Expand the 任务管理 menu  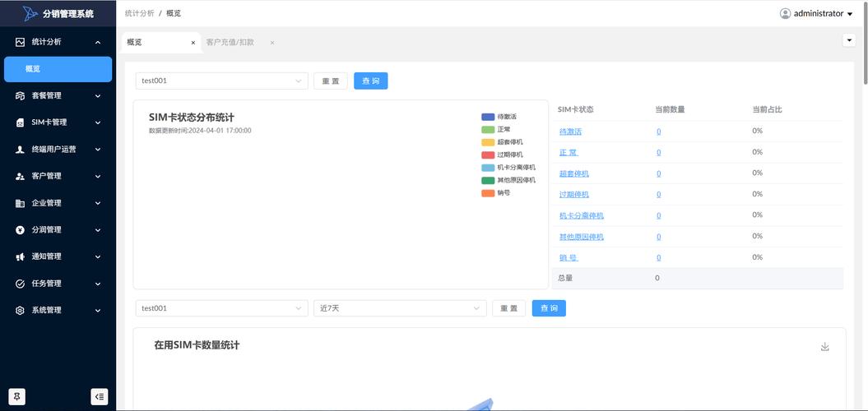98,284
